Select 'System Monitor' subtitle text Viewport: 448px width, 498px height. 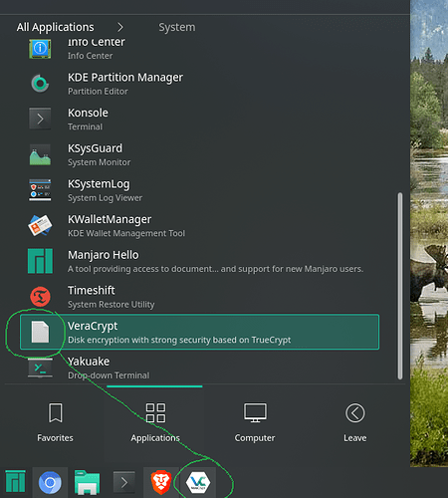pyautogui.click(x=100, y=162)
